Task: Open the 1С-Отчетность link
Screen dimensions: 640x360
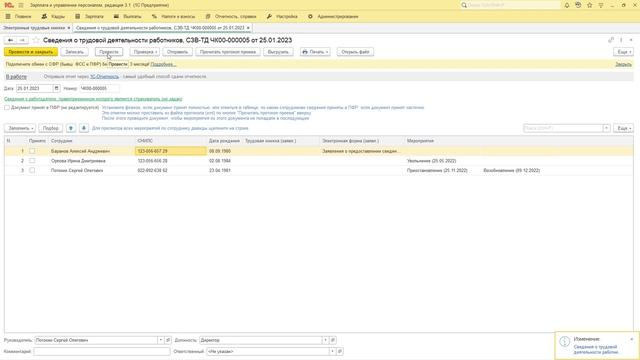Action: point(104,76)
